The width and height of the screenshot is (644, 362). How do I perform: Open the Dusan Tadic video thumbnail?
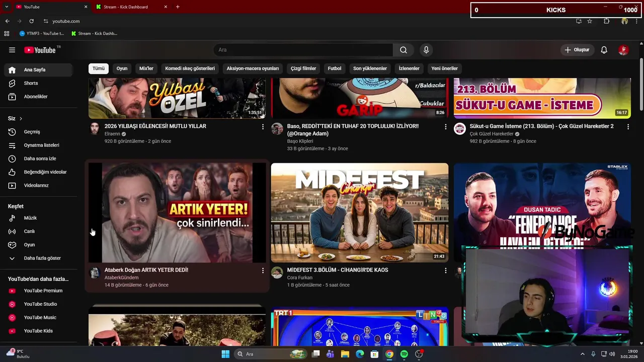[542, 205]
